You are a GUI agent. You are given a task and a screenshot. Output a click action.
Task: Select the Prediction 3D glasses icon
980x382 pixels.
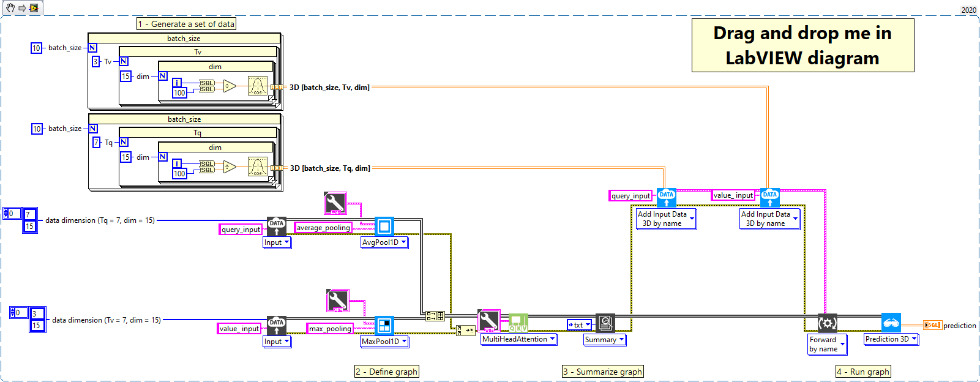pos(891,323)
